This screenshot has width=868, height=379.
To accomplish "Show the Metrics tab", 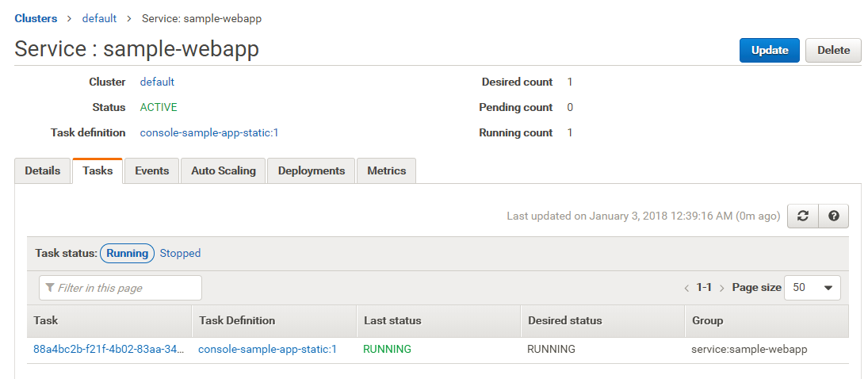I will [x=386, y=171].
